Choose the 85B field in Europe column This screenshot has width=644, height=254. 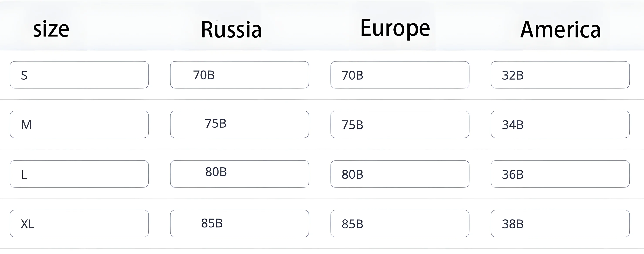tap(400, 224)
